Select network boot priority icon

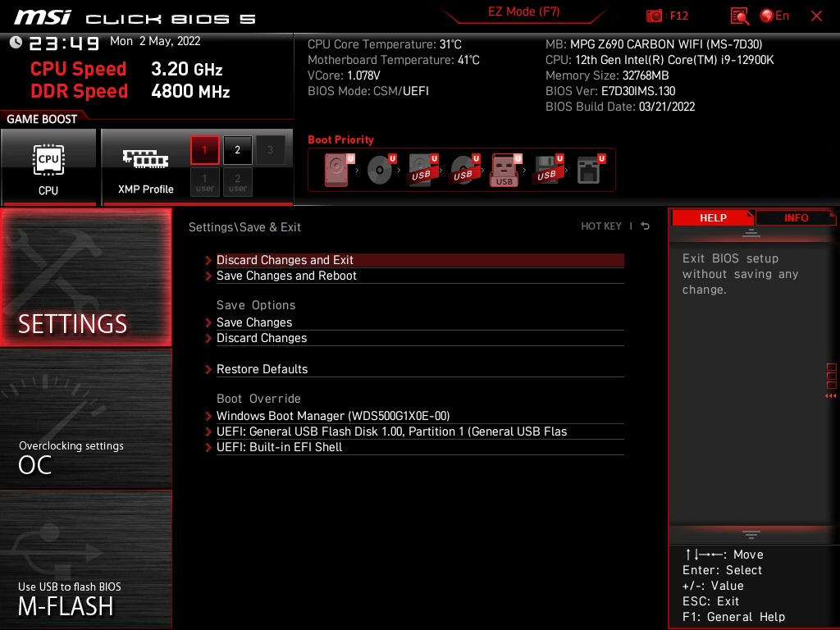(591, 170)
